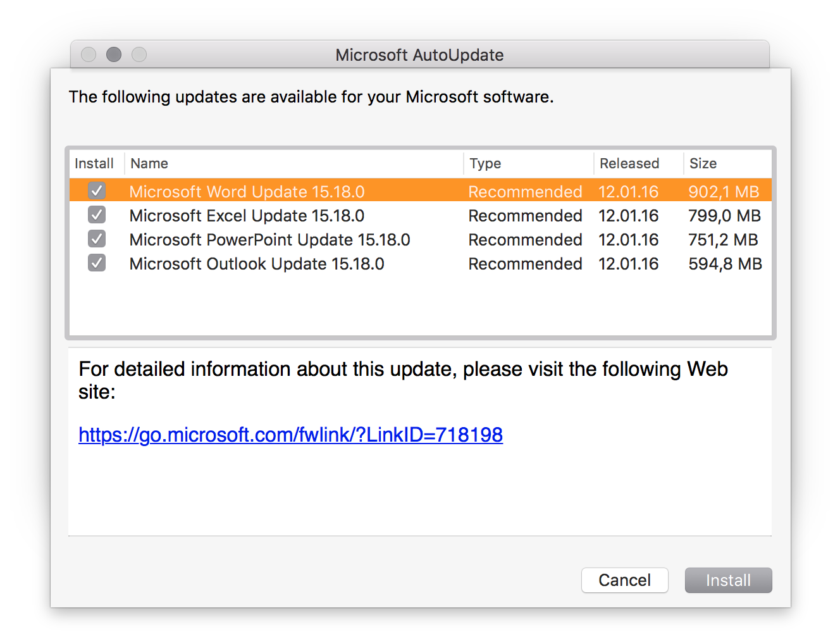The width and height of the screenshot is (840, 634).
Task: Click the Install button
Action: pos(728,580)
